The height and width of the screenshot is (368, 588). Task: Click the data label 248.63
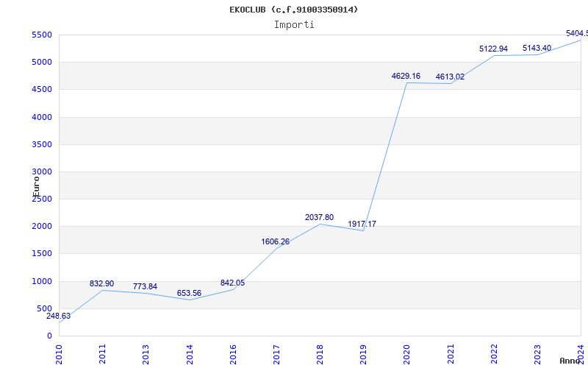[58, 316]
